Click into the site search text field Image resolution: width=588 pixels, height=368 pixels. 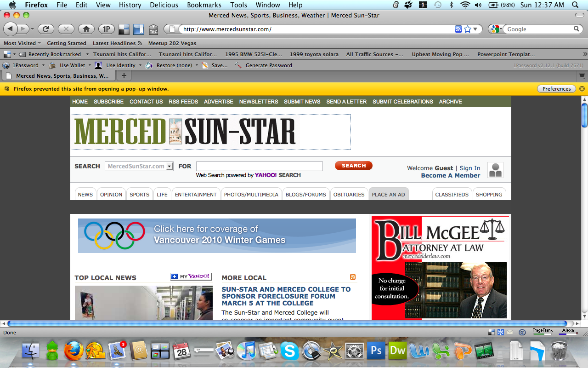259,166
